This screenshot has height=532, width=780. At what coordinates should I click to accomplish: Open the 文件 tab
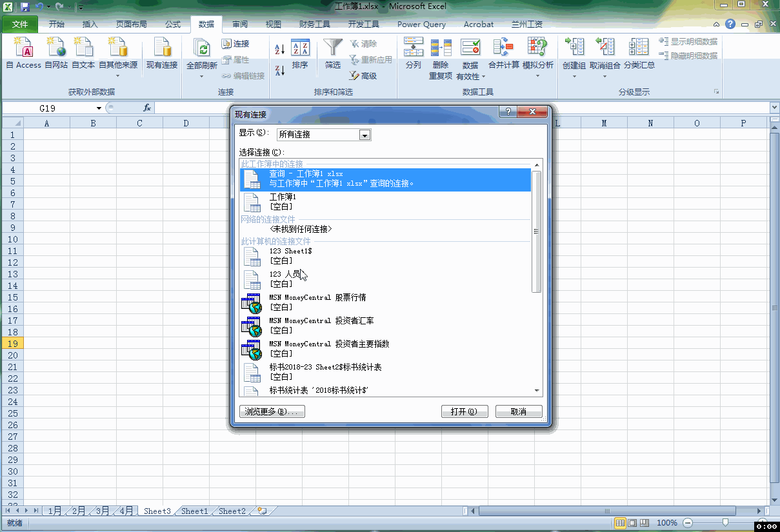coord(20,25)
